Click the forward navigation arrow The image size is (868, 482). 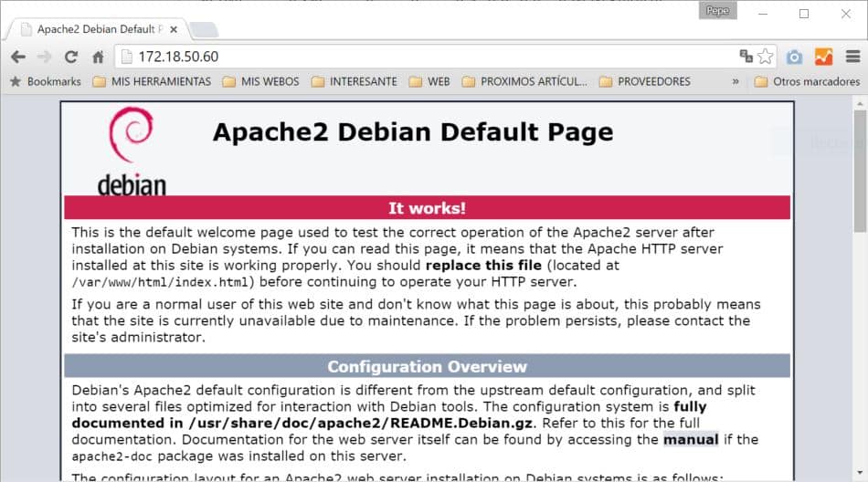tap(44, 57)
